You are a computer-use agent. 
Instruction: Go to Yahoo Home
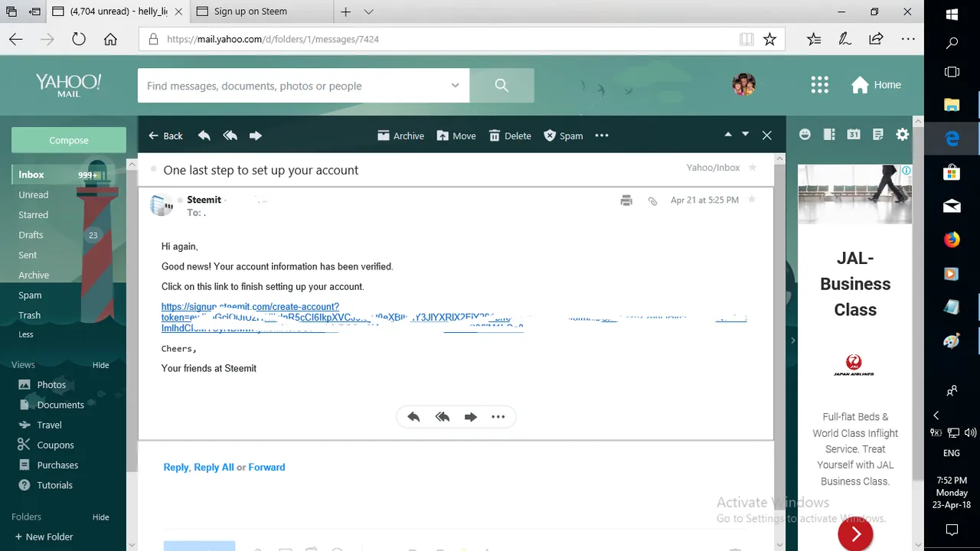pos(877,85)
